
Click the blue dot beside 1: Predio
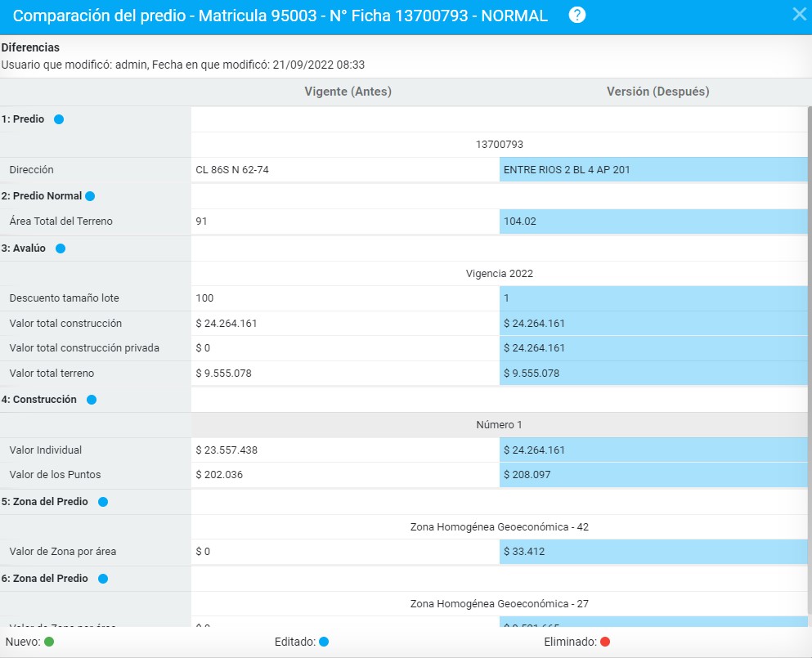[x=59, y=119]
